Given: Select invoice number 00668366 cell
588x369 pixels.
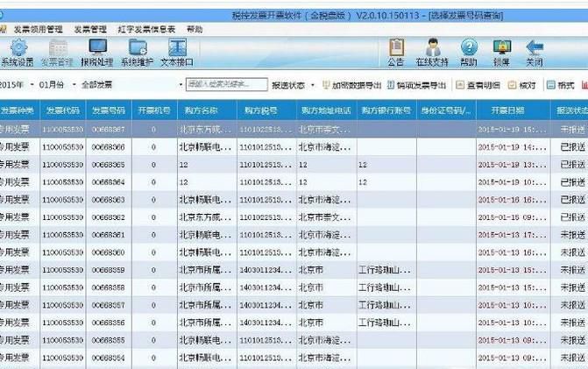Looking at the screenshot, I should click(109, 147).
